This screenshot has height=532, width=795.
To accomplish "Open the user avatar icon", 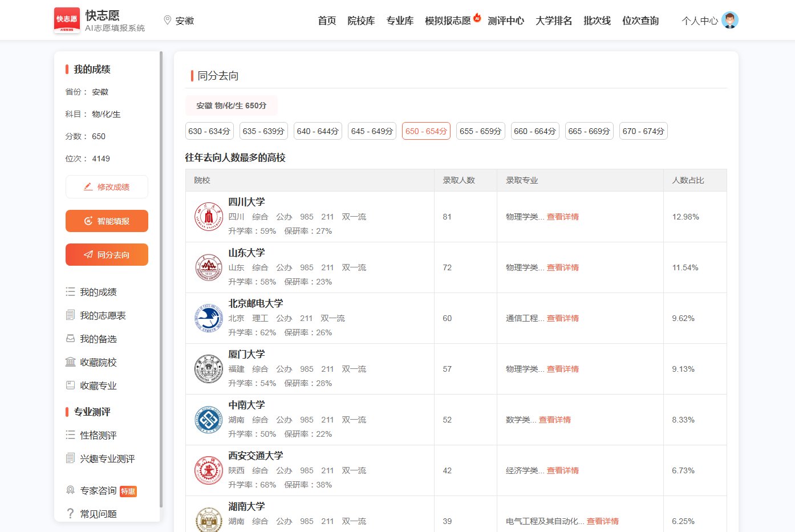I will click(x=730, y=20).
